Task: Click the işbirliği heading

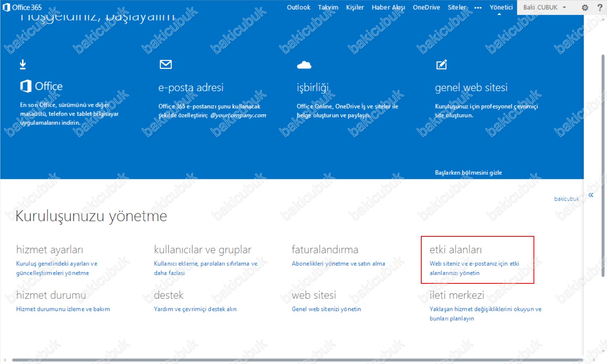Action: click(x=313, y=87)
